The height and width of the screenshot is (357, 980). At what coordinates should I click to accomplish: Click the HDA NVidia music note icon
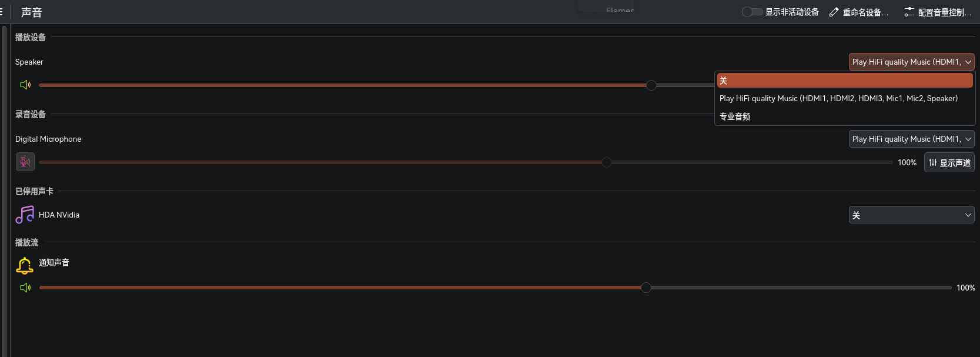coord(25,215)
